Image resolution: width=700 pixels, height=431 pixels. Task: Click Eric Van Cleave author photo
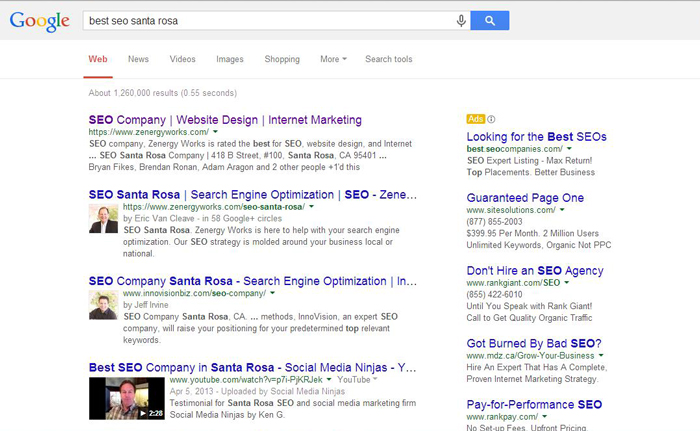point(104,218)
